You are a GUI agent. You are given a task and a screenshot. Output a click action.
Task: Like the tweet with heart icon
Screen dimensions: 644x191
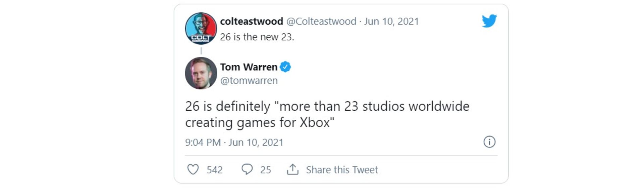click(193, 169)
